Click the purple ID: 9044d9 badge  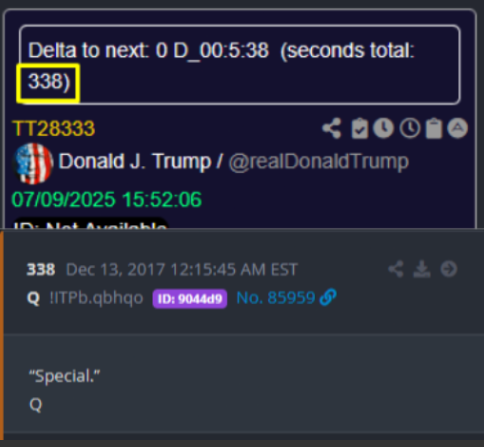pyautogui.click(x=190, y=299)
